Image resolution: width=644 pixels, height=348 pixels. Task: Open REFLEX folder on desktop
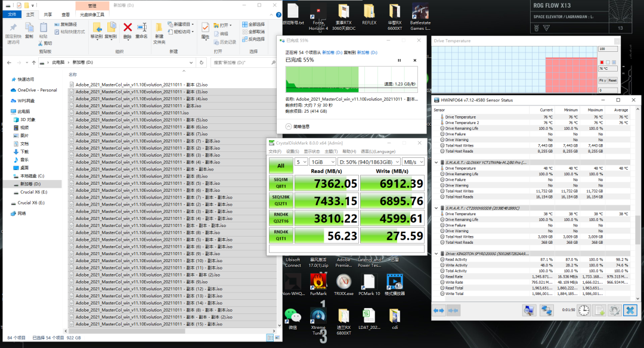pos(369,14)
